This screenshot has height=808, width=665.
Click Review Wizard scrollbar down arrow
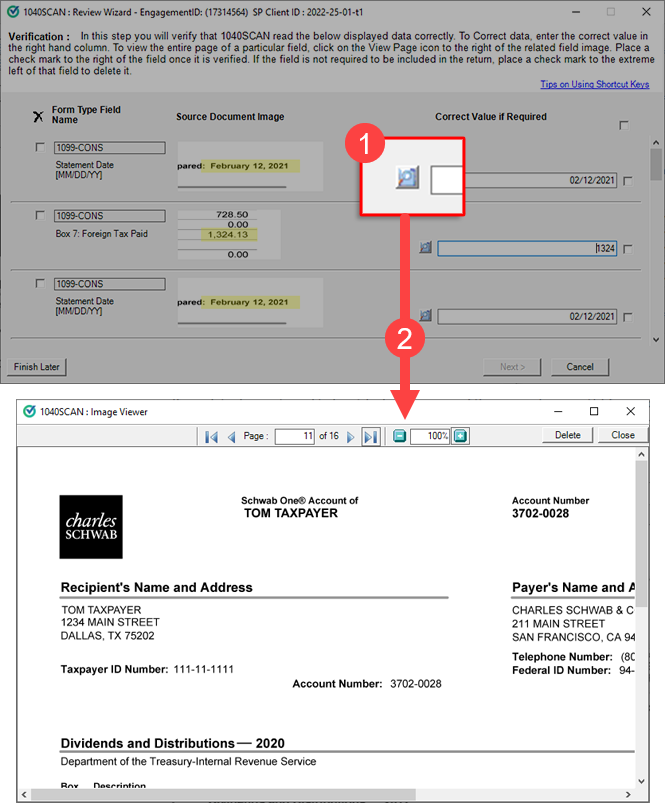tap(656, 340)
